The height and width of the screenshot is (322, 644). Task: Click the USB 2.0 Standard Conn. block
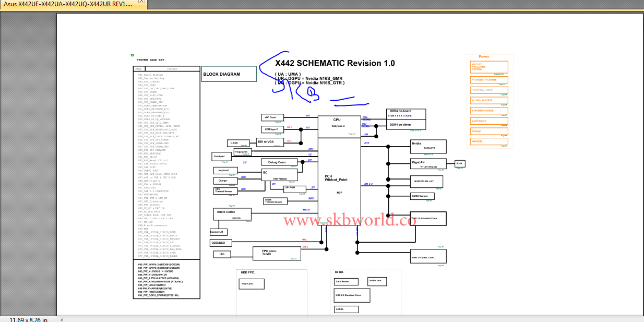coord(352,295)
